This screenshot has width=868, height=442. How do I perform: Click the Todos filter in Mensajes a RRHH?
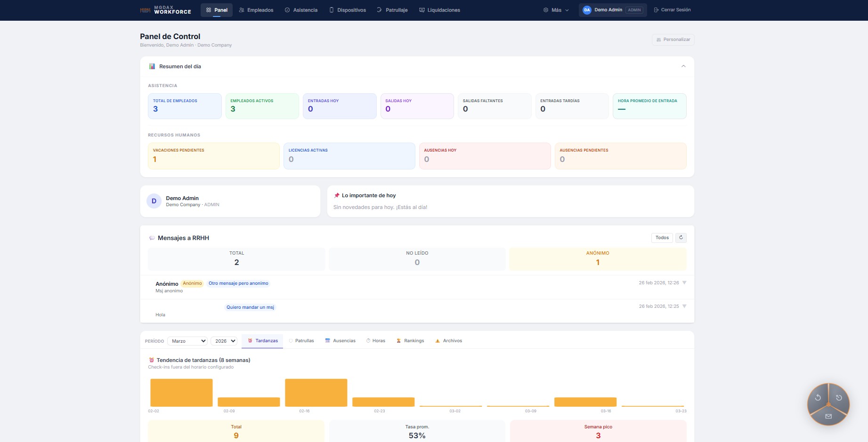coord(662,238)
